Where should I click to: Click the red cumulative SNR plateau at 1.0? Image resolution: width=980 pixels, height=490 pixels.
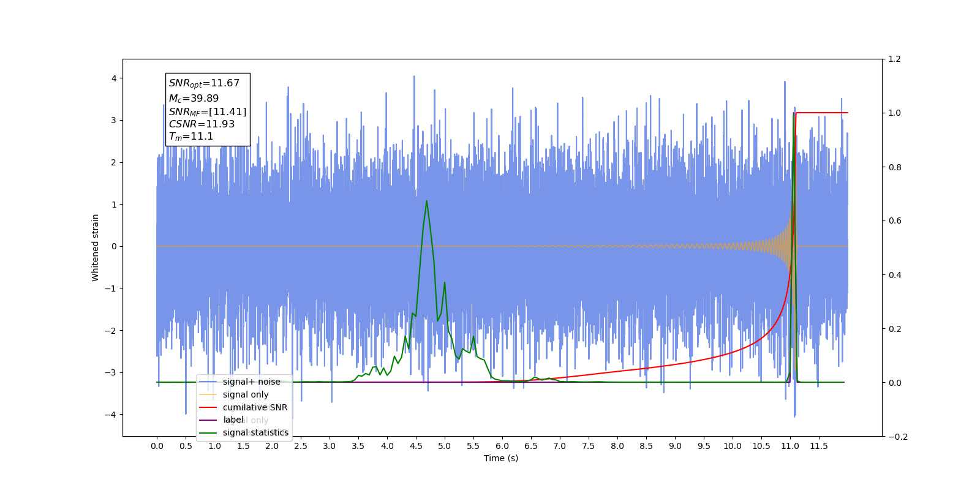[x=821, y=113]
